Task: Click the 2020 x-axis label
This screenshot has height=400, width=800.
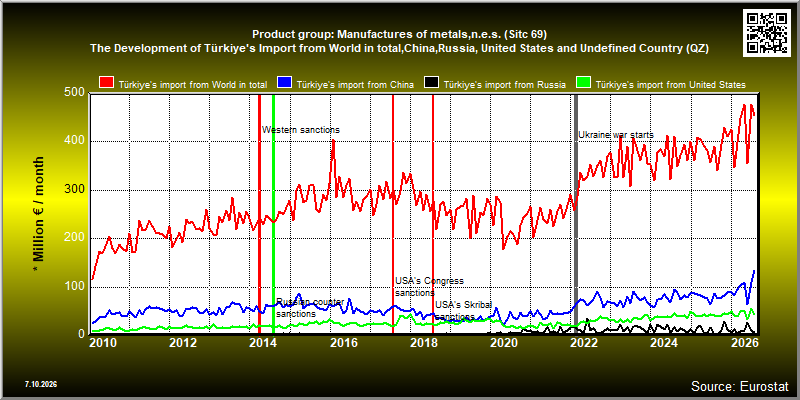Action: 504,342
